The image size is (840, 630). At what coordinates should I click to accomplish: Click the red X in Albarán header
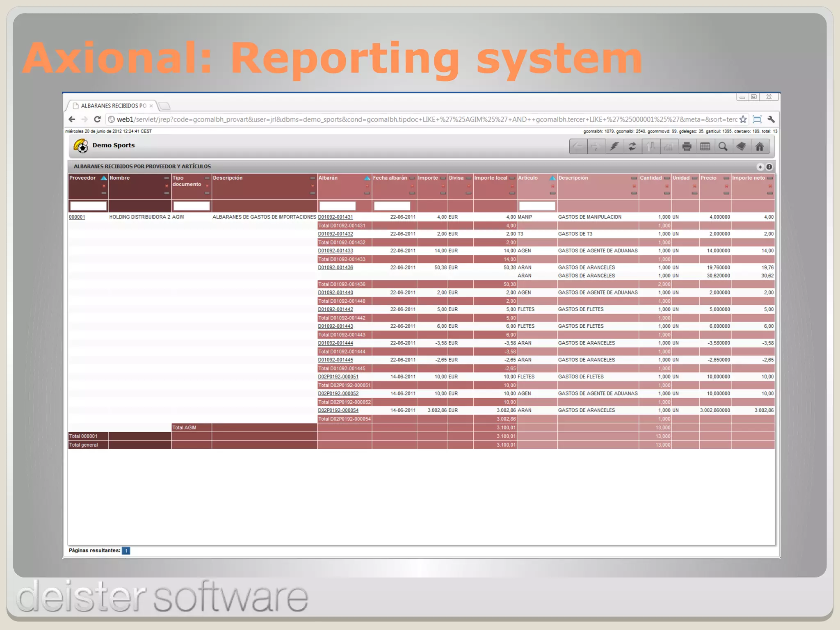coord(367,186)
